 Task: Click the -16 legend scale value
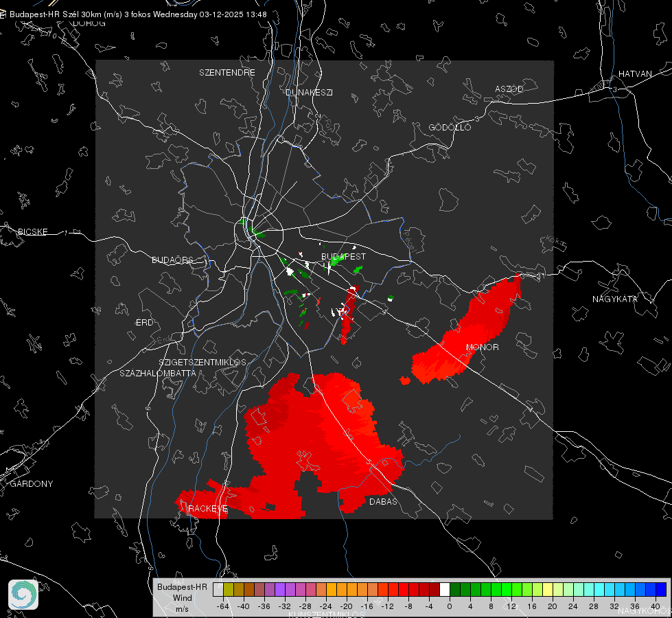pos(367,607)
